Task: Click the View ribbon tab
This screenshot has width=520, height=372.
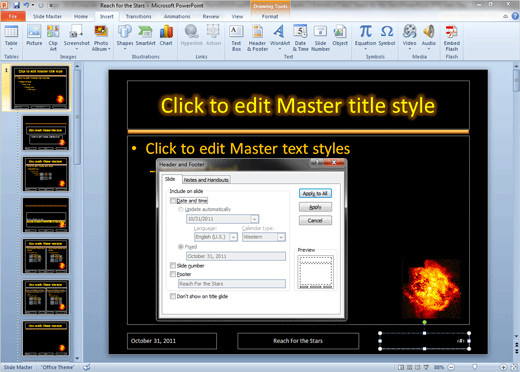Action: (x=237, y=16)
